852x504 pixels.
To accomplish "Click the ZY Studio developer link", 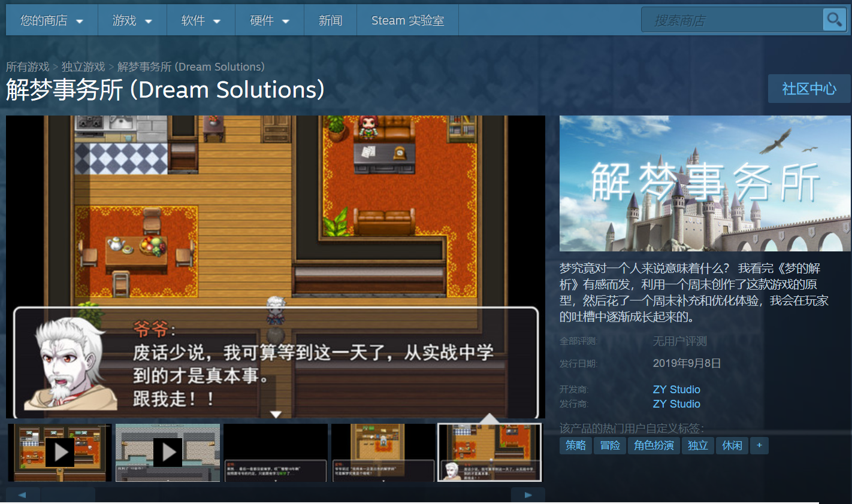I will coord(676,390).
